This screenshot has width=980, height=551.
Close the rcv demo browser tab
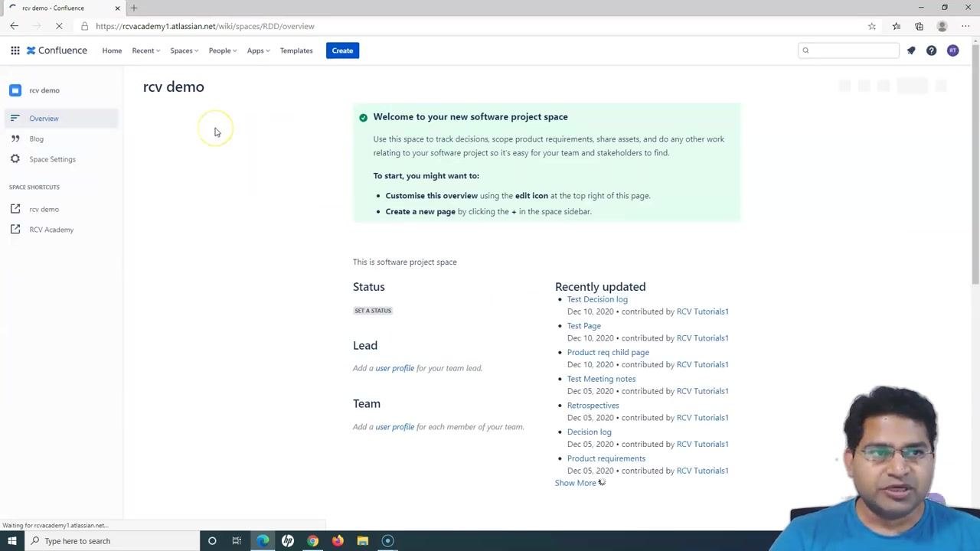click(117, 8)
